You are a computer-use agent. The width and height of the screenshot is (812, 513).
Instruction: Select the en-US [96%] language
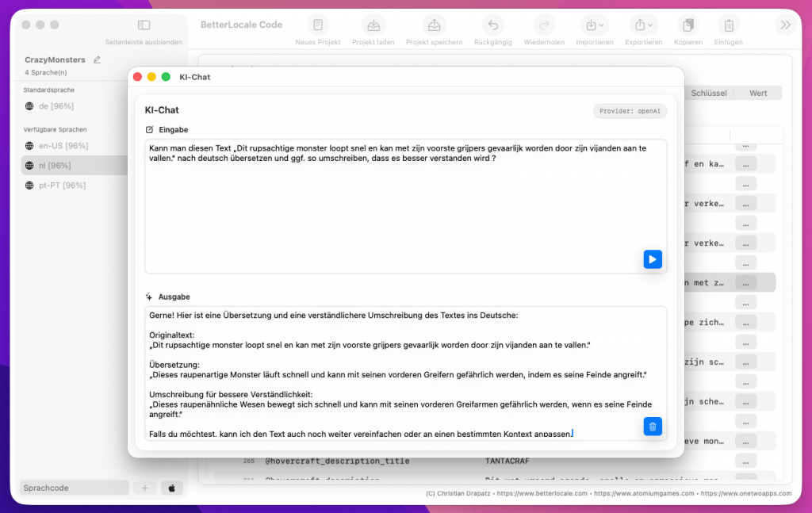63,146
